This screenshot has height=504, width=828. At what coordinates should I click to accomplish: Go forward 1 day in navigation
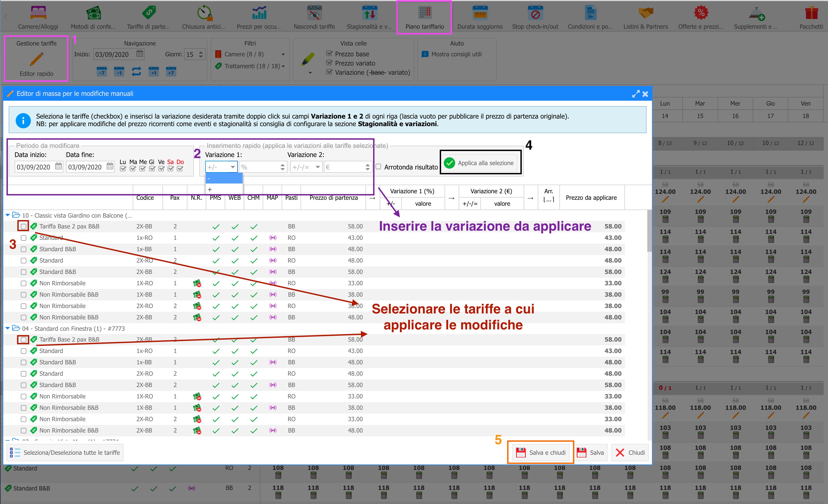pos(154,71)
